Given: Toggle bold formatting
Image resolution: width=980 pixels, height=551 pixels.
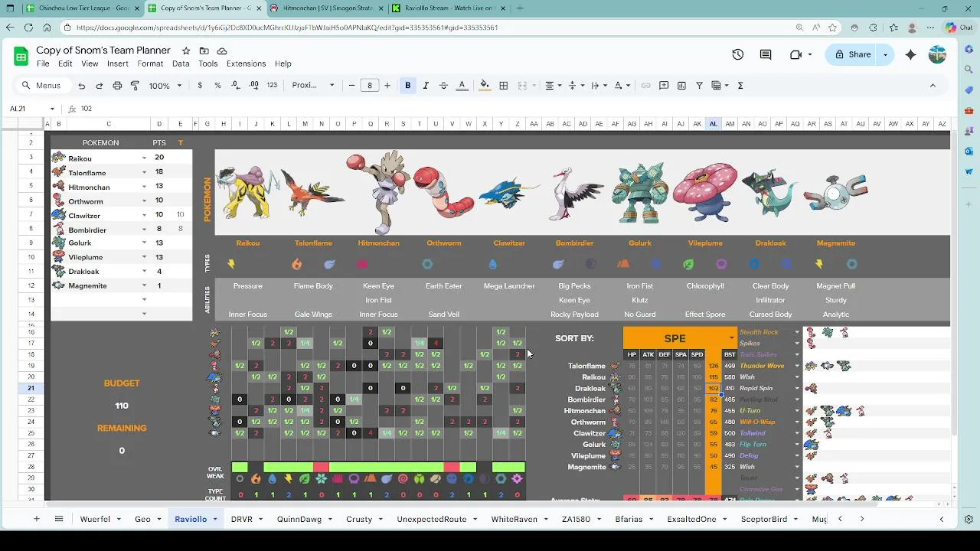Looking at the screenshot, I should tap(408, 86).
